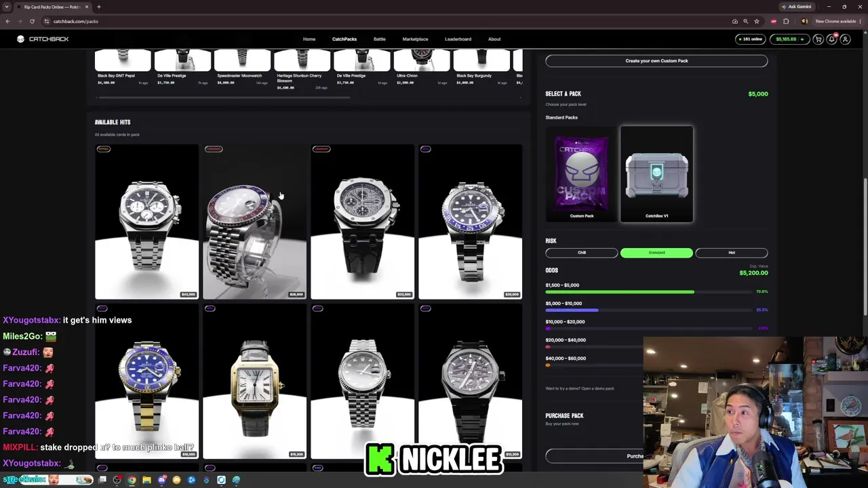Image resolution: width=868 pixels, height=488 pixels.
Task: Open the $30,000 Rolex blue-black bezel watch card
Action: (x=470, y=222)
